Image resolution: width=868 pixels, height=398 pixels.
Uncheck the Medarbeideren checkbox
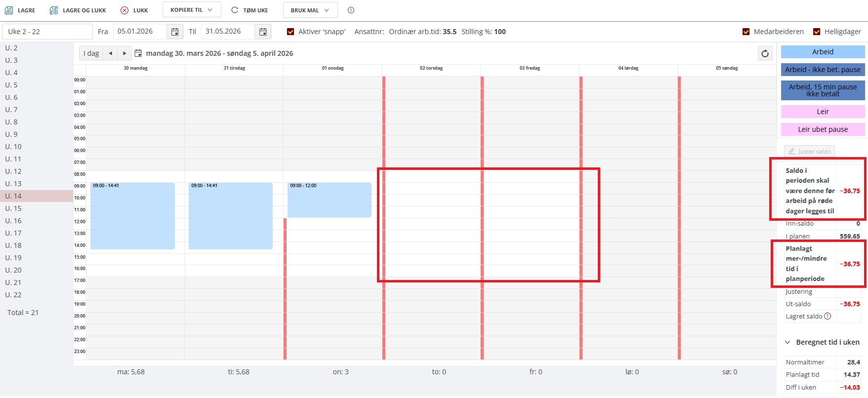(x=746, y=32)
